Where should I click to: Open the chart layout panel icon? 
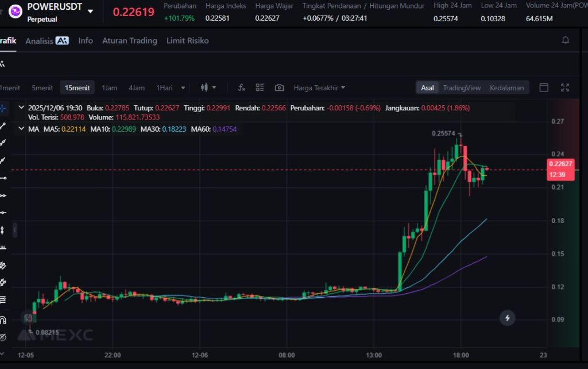[x=544, y=88]
